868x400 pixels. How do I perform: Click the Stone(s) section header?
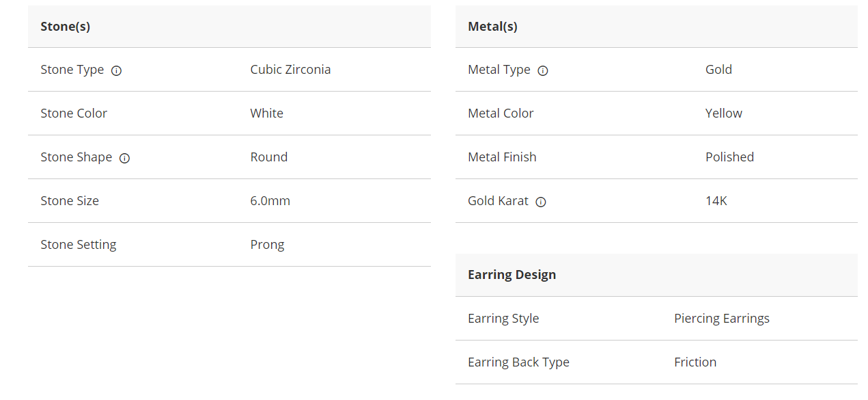coord(66,27)
